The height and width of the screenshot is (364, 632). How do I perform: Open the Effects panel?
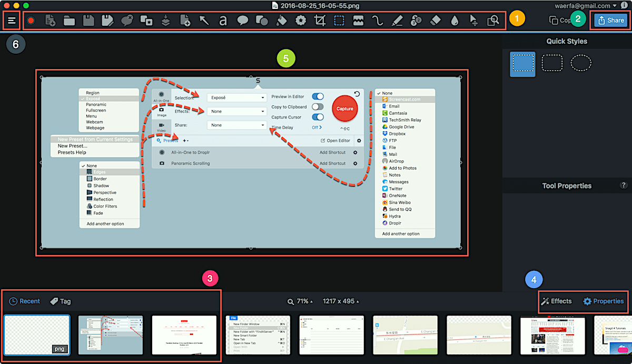tap(556, 301)
